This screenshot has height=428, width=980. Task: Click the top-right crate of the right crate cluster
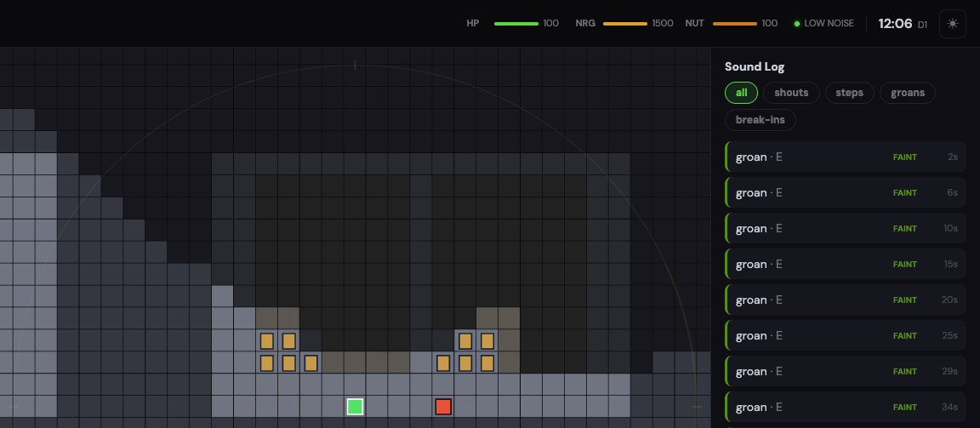487,341
